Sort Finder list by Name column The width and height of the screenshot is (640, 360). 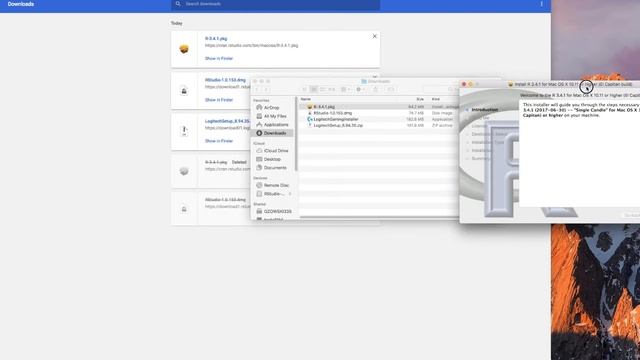[306, 99]
